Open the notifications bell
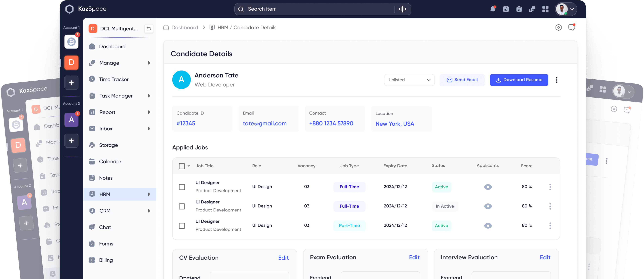Screen dimensions: 644x279 coord(493,9)
